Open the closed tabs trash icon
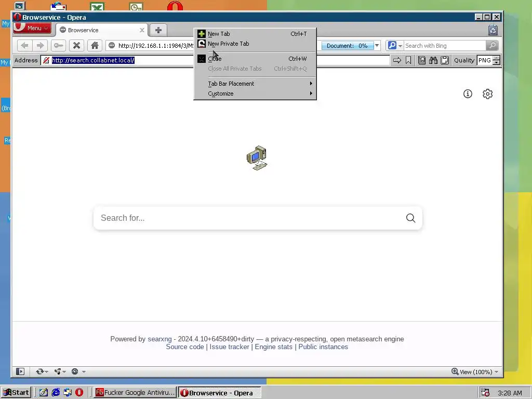Image resolution: width=532 pixels, height=399 pixels. [493, 30]
